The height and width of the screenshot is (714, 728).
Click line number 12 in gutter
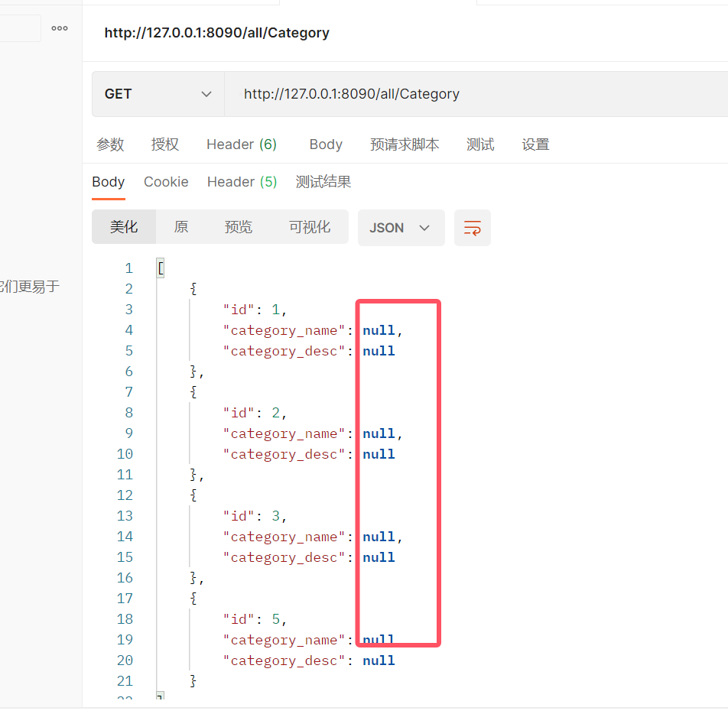(125, 495)
